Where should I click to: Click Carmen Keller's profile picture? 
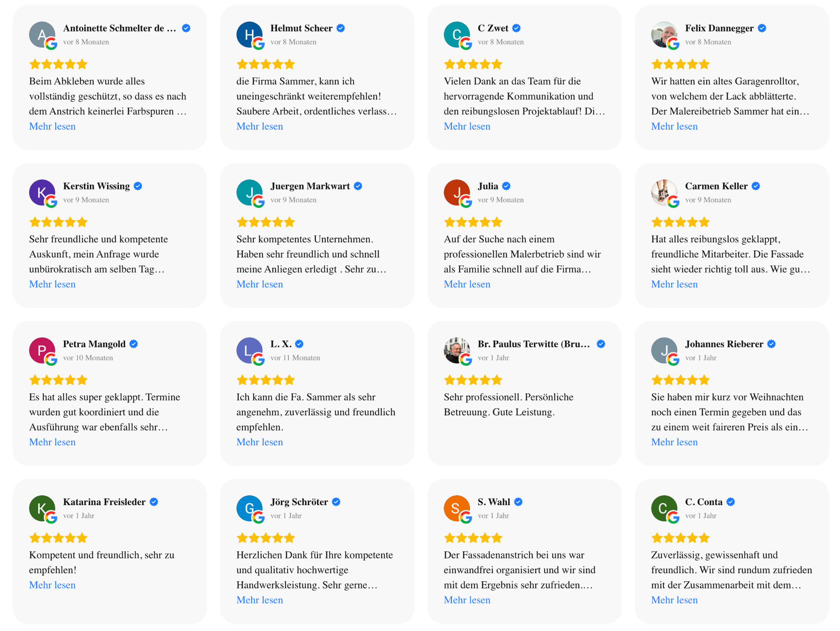(x=664, y=193)
